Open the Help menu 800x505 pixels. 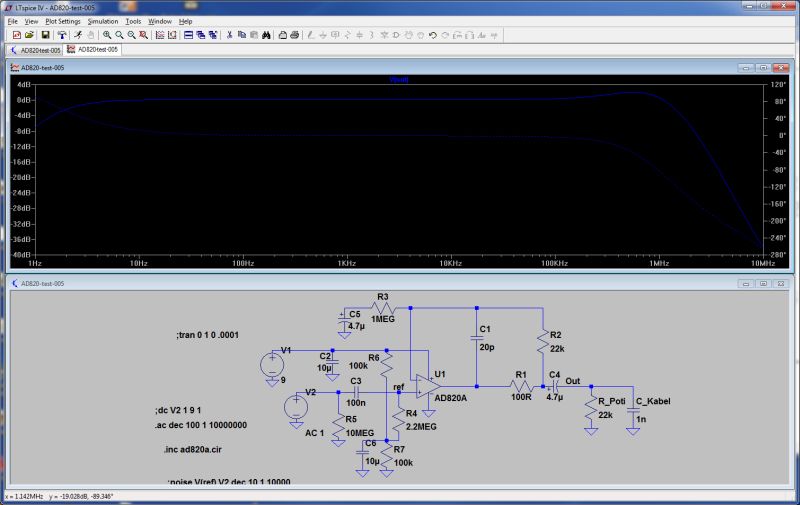coord(185,21)
